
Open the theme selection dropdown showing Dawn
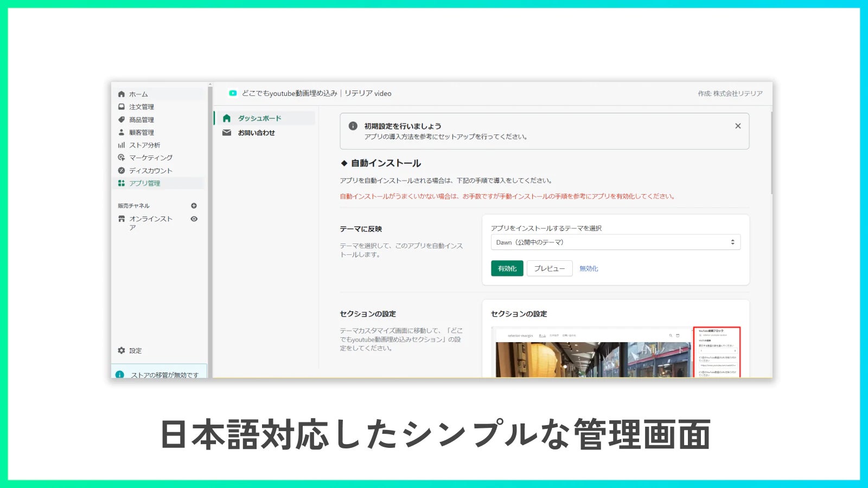(616, 242)
